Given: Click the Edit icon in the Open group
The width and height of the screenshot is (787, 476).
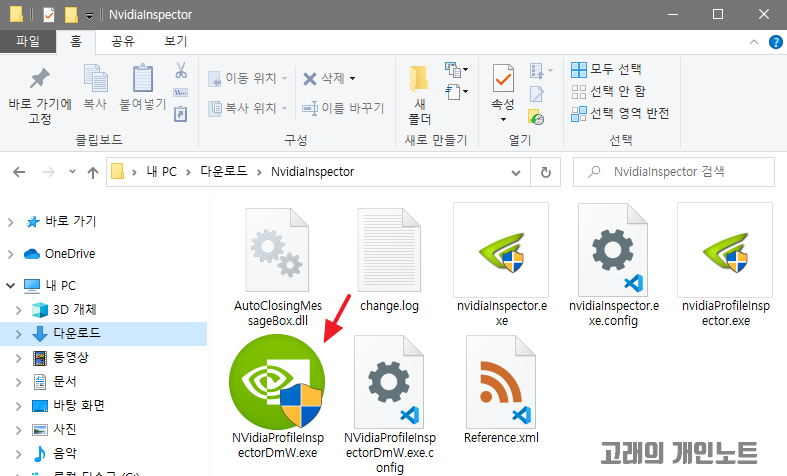Looking at the screenshot, I should coord(537,93).
